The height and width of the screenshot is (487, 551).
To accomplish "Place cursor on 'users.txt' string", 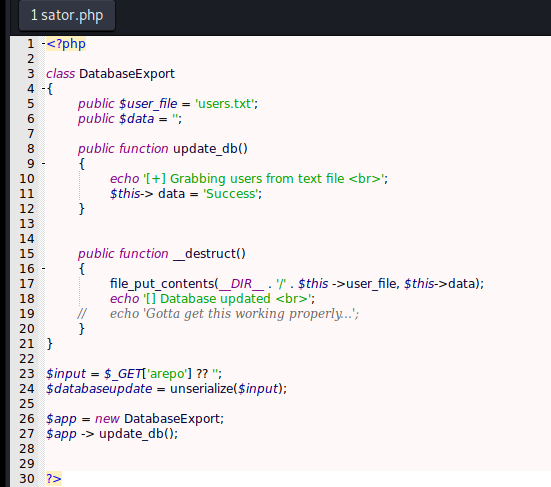I will click(x=225, y=104).
